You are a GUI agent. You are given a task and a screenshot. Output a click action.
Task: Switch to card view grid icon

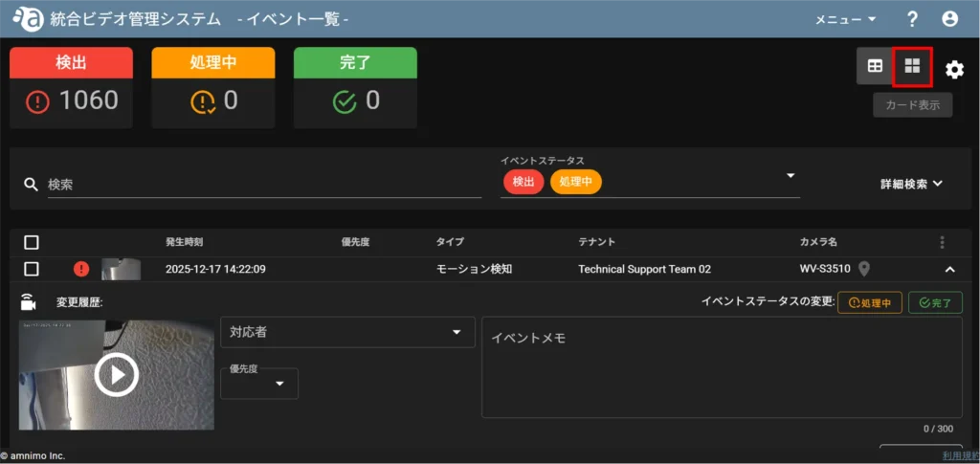click(912, 66)
